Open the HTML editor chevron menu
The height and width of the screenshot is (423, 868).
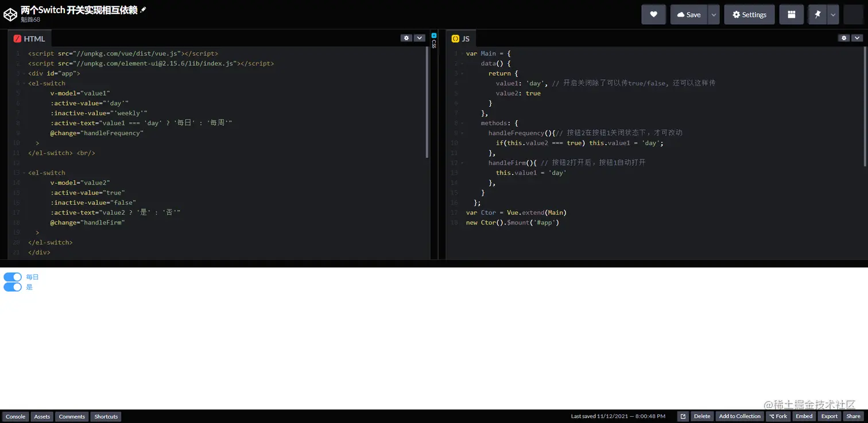point(420,38)
